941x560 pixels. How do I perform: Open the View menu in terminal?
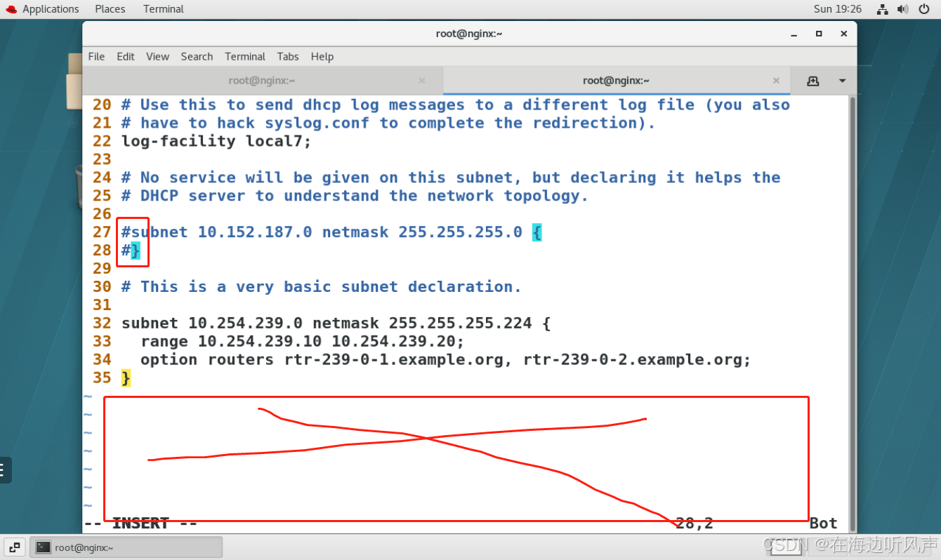point(157,57)
